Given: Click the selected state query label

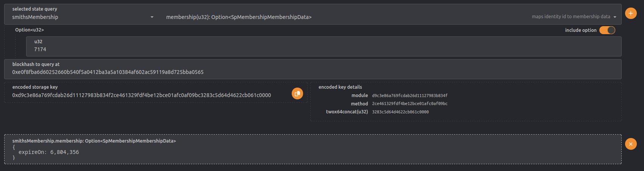Looking at the screenshot, I should pyautogui.click(x=35, y=9).
